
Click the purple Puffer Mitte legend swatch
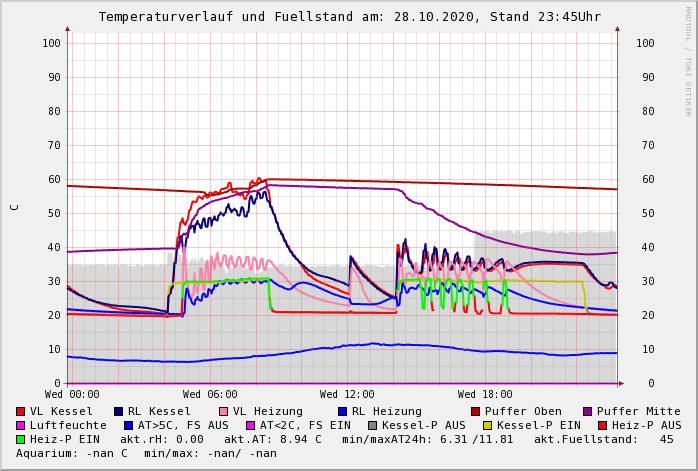[587, 412]
